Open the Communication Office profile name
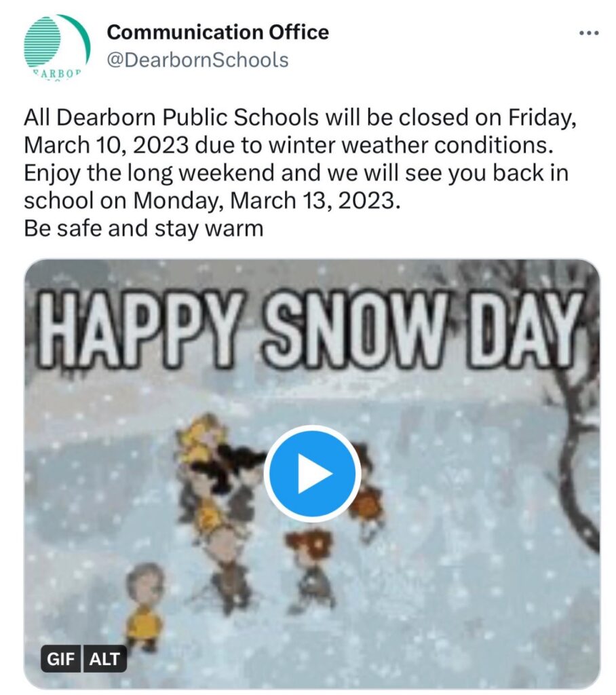 click(x=218, y=32)
